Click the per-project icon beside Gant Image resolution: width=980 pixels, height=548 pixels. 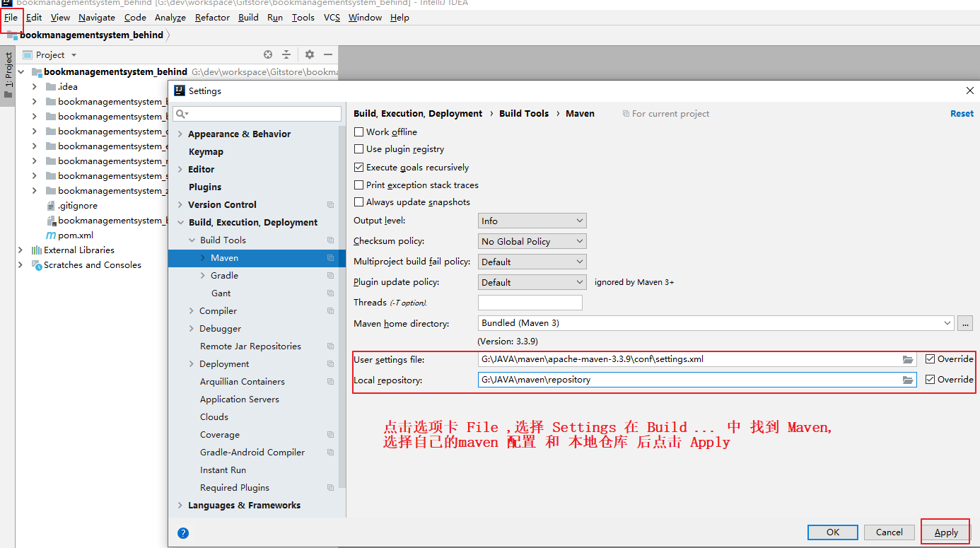coord(330,293)
